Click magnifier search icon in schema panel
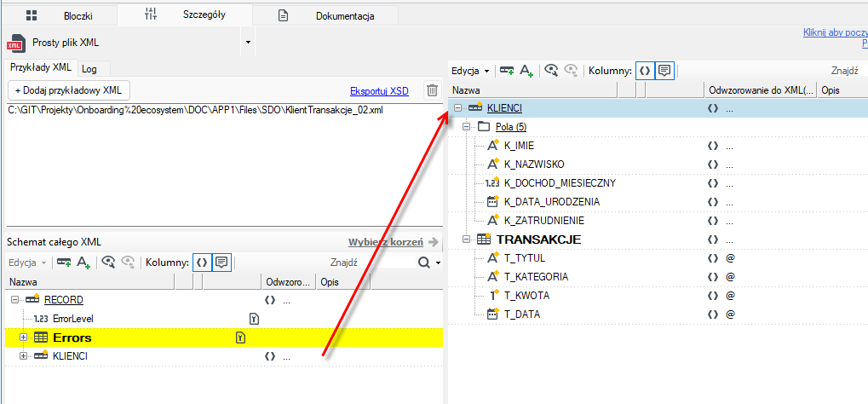The height and width of the screenshot is (404, 868). coord(424,263)
